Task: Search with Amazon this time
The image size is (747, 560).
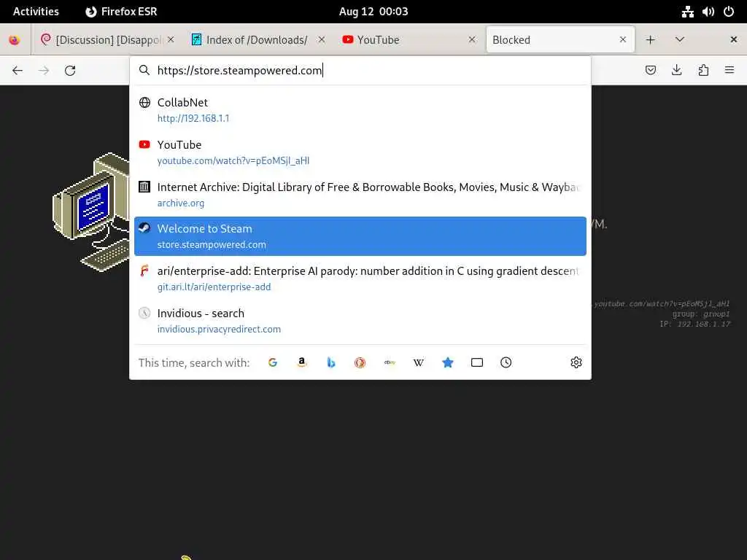Action: click(x=301, y=362)
